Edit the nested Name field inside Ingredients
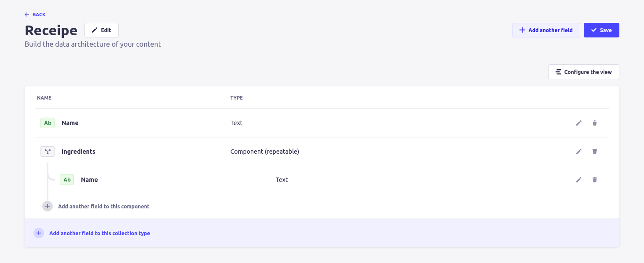Viewport: 644px width, 263px height. point(579,180)
